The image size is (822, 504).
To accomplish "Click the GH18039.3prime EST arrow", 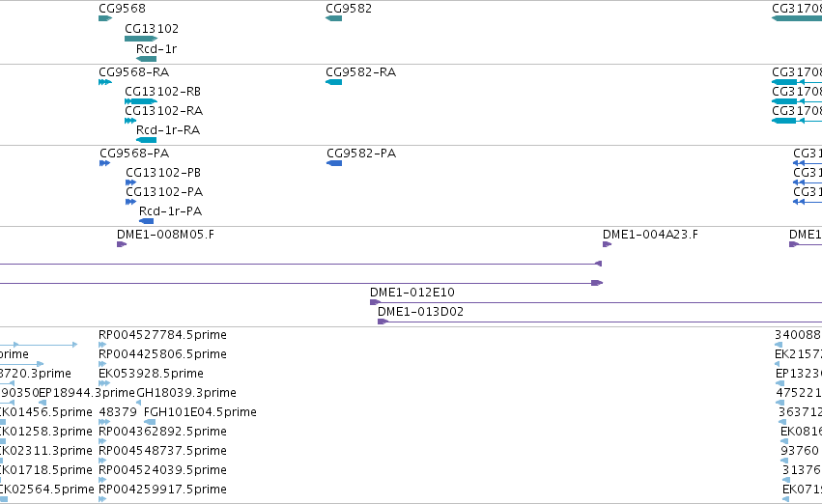I will pyautogui.click(x=138, y=403).
